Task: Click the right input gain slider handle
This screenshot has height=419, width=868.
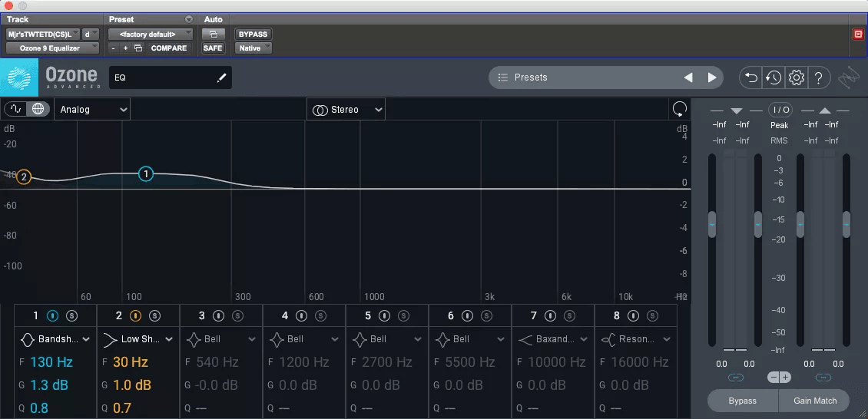Action: [758, 224]
